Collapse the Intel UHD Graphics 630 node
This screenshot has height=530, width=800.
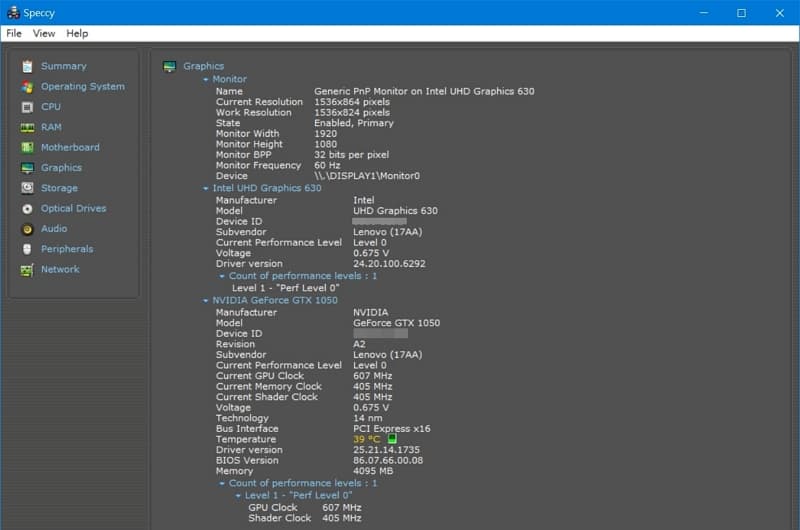click(x=206, y=188)
